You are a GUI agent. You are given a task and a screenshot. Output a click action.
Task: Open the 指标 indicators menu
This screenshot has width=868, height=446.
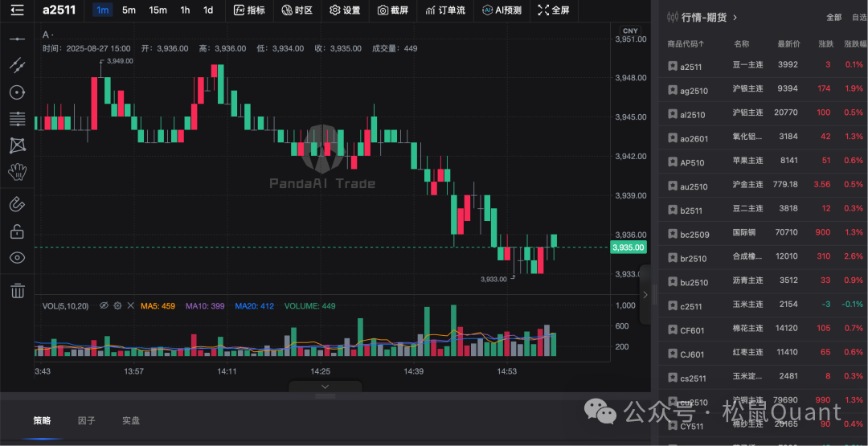point(249,10)
